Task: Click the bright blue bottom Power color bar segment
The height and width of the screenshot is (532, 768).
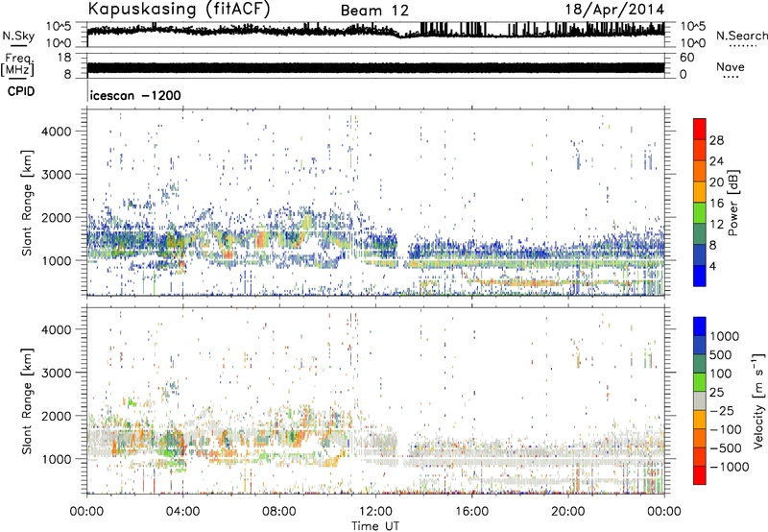Action: (700, 276)
